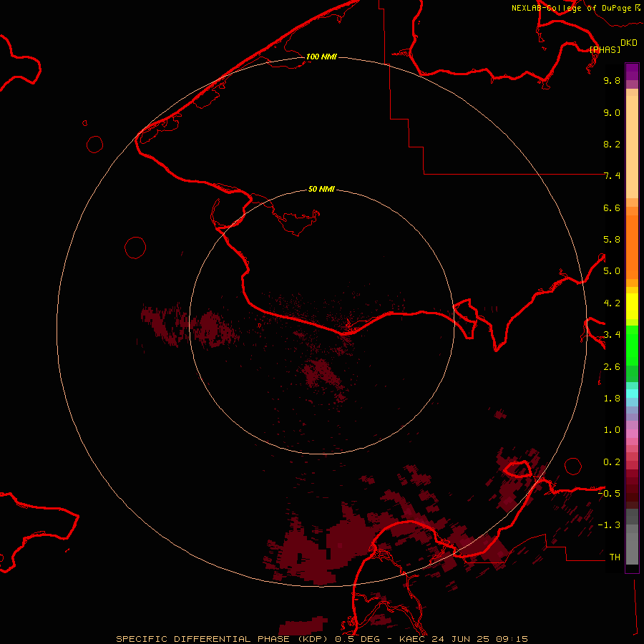Screen dimensions: 644x644
Task: Click the 0.2 scale value
Action: [x=612, y=462]
